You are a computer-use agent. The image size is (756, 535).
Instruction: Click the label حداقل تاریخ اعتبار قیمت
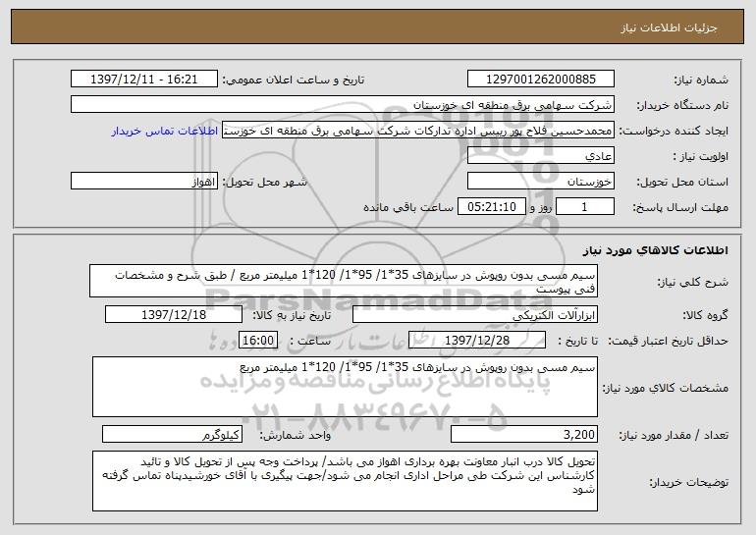click(669, 341)
